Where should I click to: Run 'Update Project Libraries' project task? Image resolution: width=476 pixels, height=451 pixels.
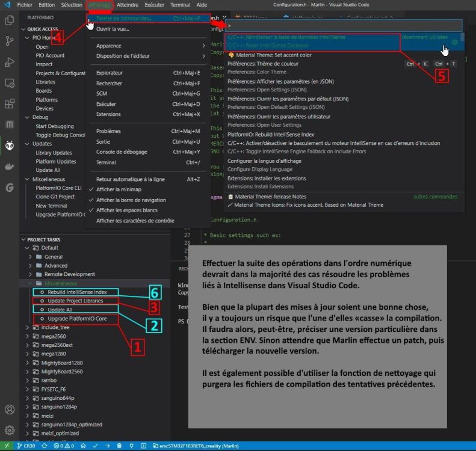coord(75,301)
